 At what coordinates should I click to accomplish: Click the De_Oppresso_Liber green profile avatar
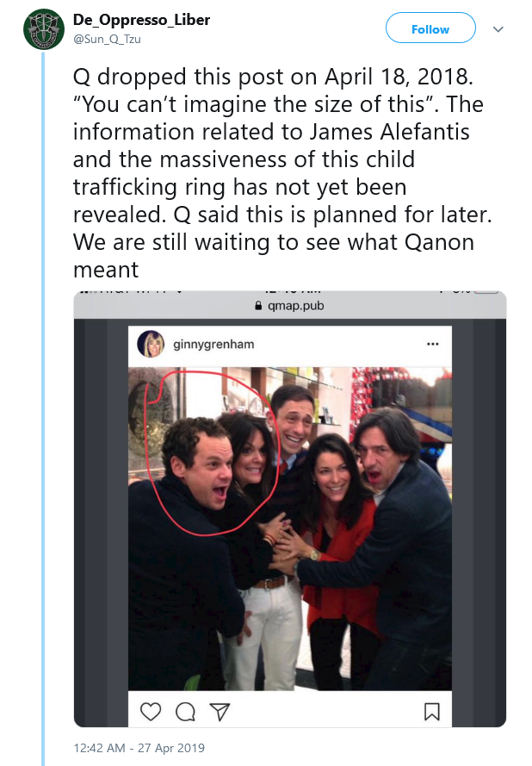44,29
